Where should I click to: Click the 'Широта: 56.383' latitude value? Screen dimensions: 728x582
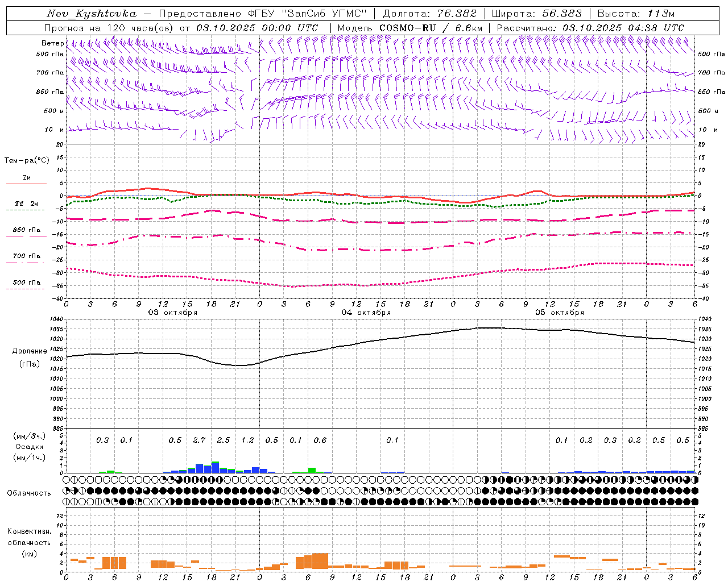[537, 14]
